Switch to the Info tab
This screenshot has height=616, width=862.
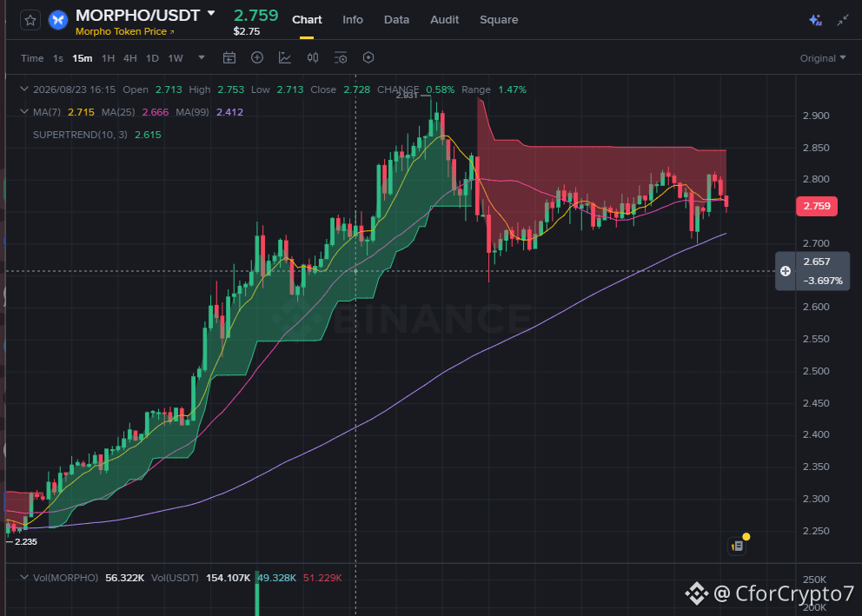click(x=353, y=20)
